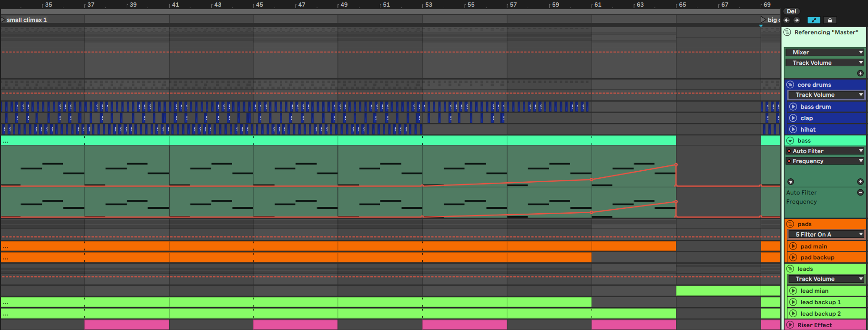Viewport: 868px width, 330px height.
Task: Collapse the pads group track
Action: (x=790, y=224)
